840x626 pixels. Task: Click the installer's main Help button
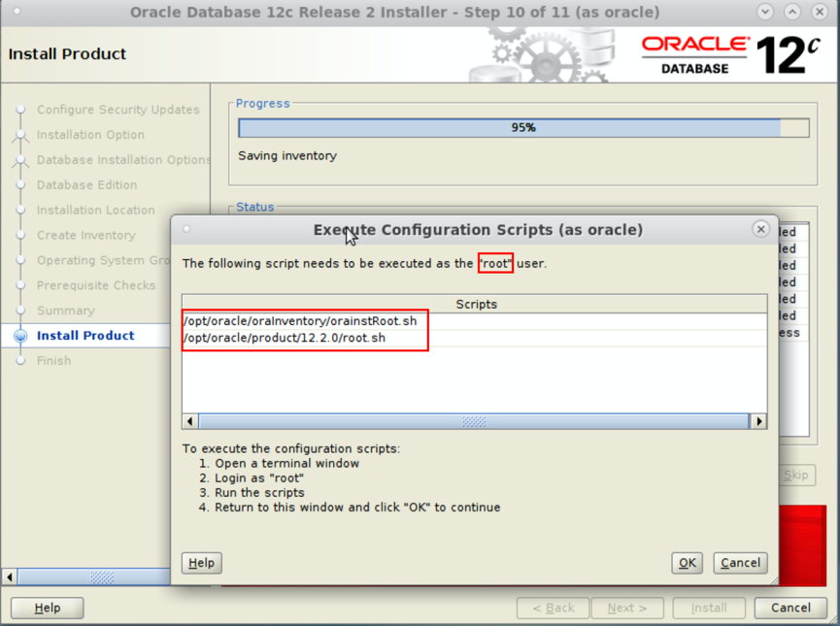[48, 608]
